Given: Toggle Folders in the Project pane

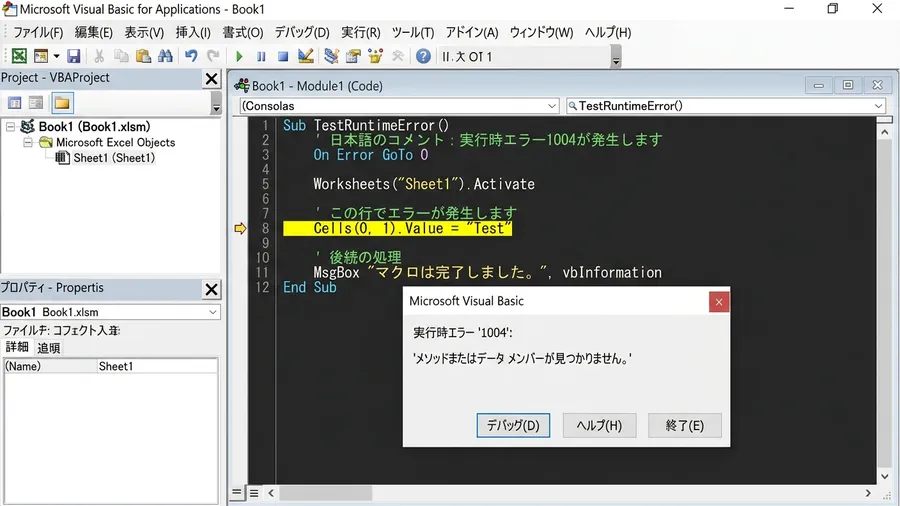Looking at the screenshot, I should click(62, 103).
